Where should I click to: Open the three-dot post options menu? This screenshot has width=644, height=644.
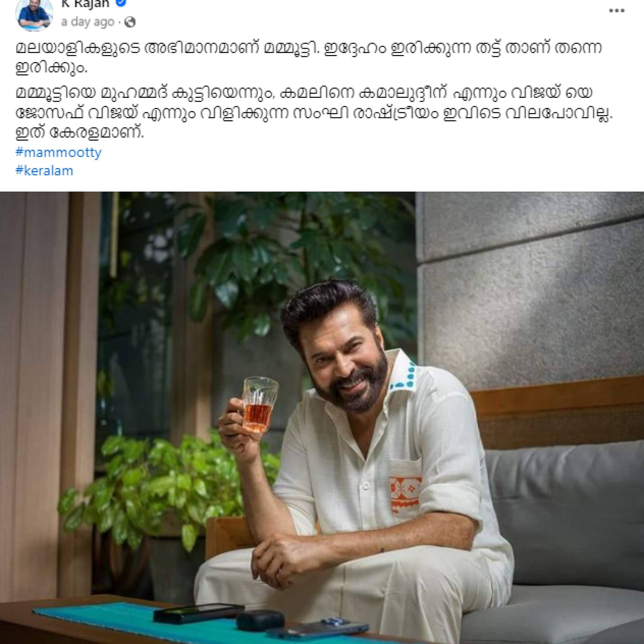pyautogui.click(x=616, y=11)
